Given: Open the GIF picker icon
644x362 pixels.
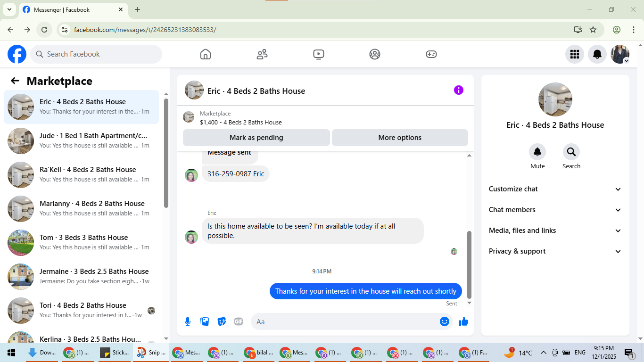Looking at the screenshot, I should coord(239,321).
